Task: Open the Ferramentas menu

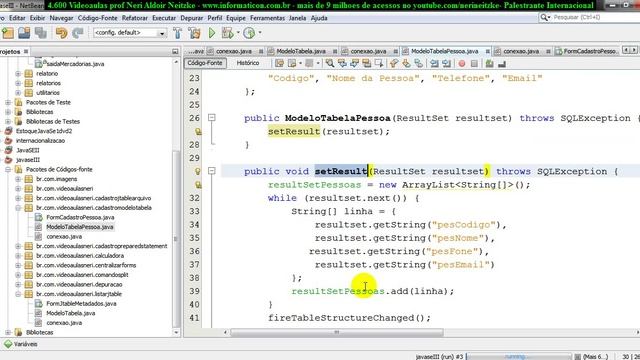Action: pyautogui.click(x=267, y=18)
